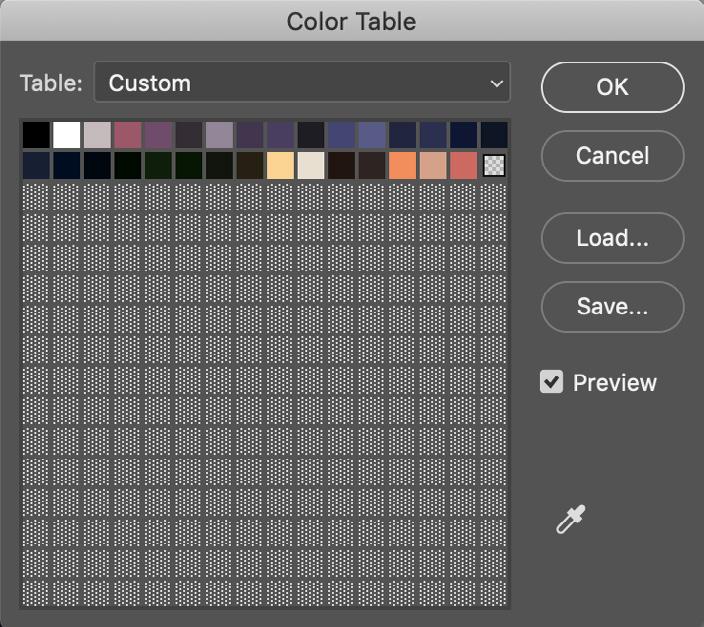704x627 pixels.
Task: Select the eyedropper tool icon
Action: tap(571, 519)
